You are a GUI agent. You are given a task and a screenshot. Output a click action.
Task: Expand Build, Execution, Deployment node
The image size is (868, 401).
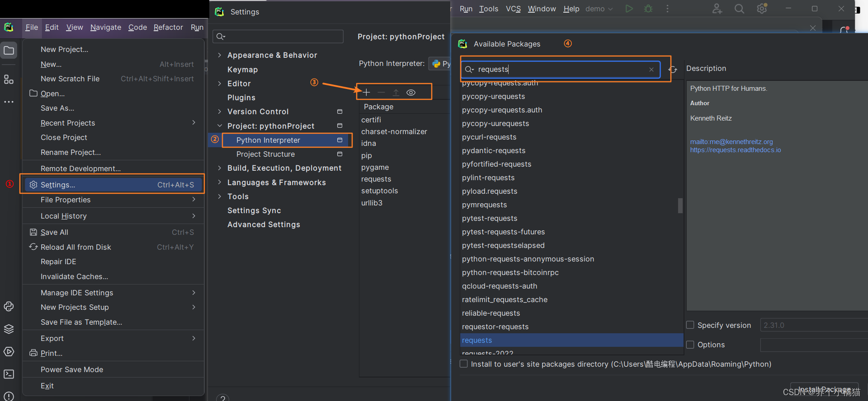coord(220,168)
